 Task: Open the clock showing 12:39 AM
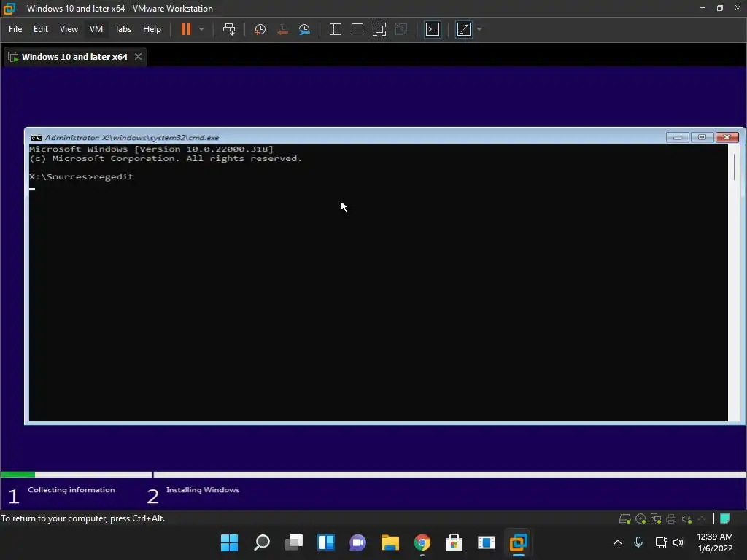click(x=715, y=542)
